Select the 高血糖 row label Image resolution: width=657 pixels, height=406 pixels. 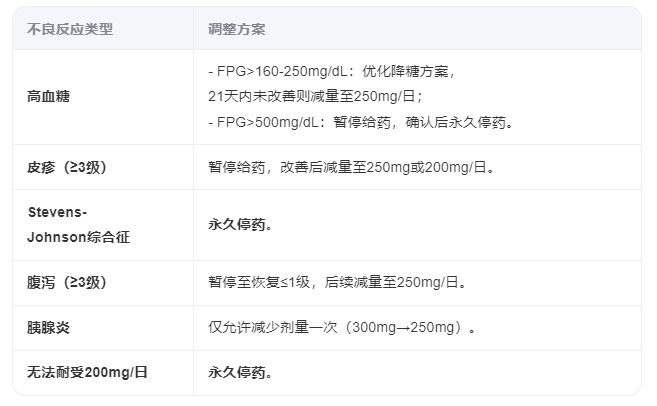[49, 97]
